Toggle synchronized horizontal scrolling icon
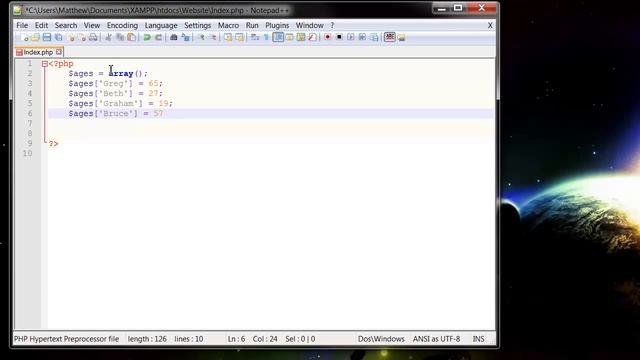 pos(239,38)
